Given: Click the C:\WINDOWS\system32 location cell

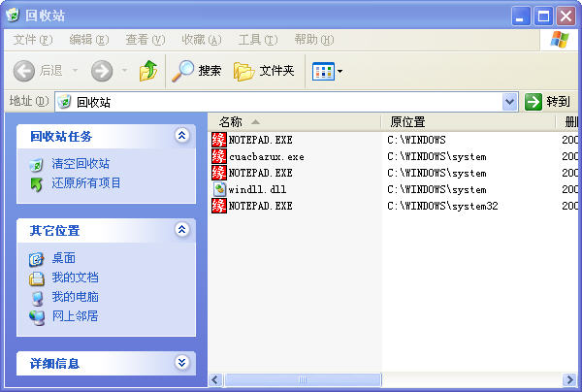Looking at the screenshot, I should pyautogui.click(x=442, y=206).
